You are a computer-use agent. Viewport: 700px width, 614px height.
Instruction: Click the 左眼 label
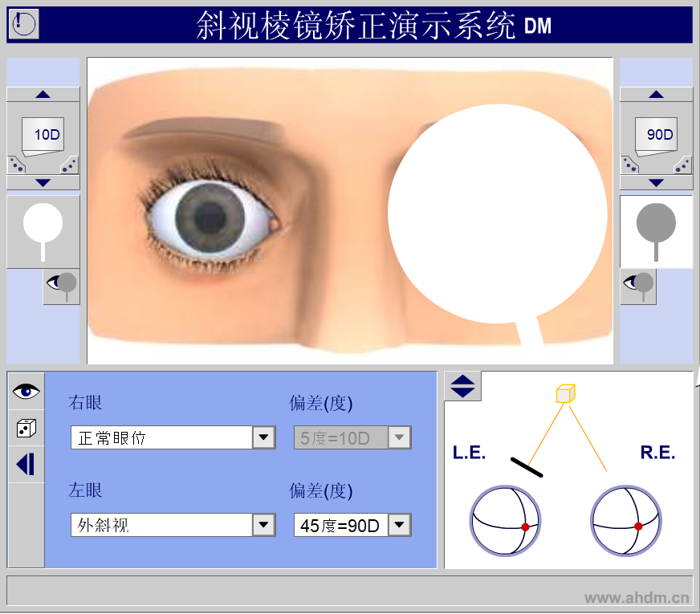click(x=85, y=490)
